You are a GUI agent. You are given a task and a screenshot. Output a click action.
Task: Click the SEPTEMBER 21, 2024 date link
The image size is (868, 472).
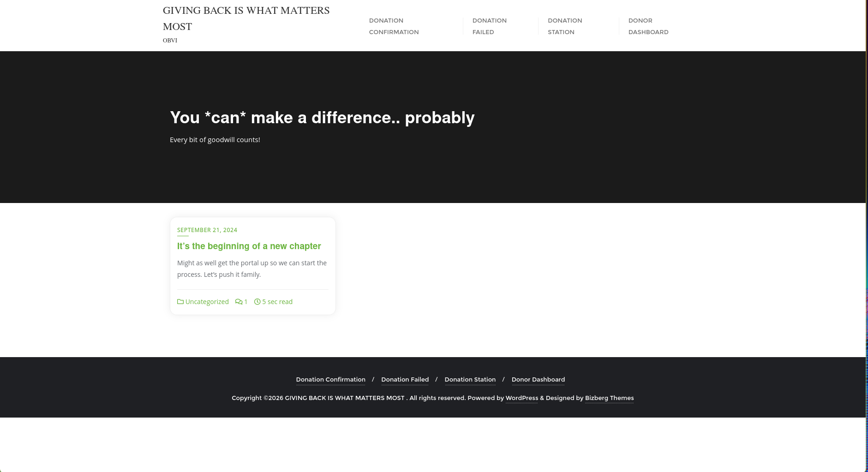[207, 230]
